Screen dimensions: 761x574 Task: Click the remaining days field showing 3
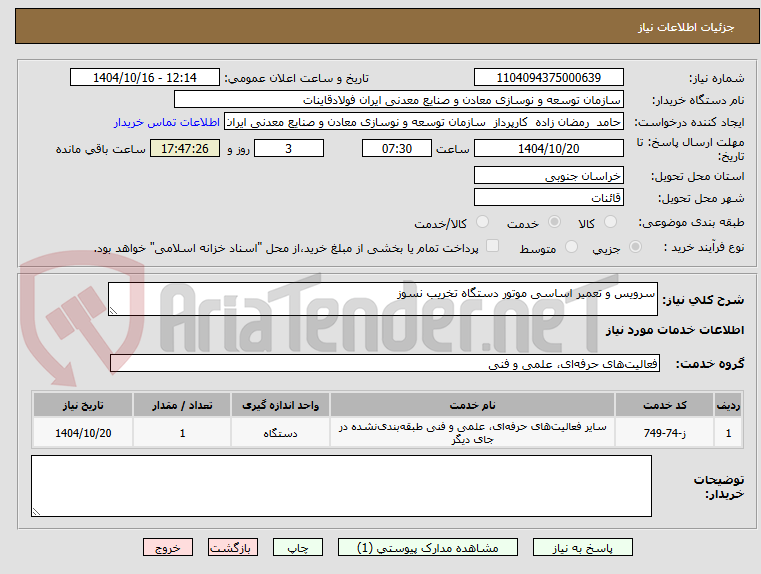(289, 148)
